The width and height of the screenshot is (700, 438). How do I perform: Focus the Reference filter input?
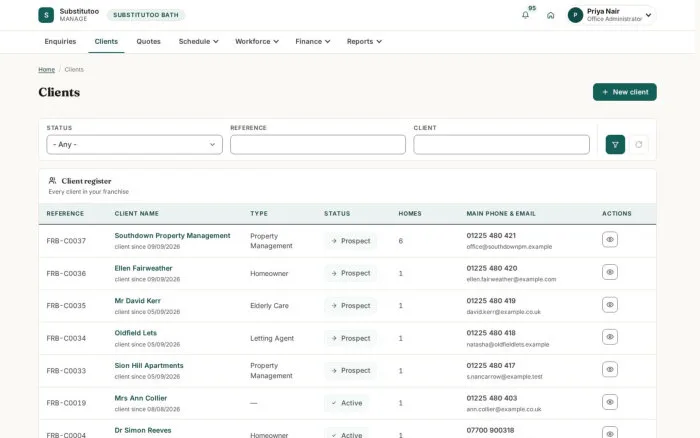click(318, 145)
